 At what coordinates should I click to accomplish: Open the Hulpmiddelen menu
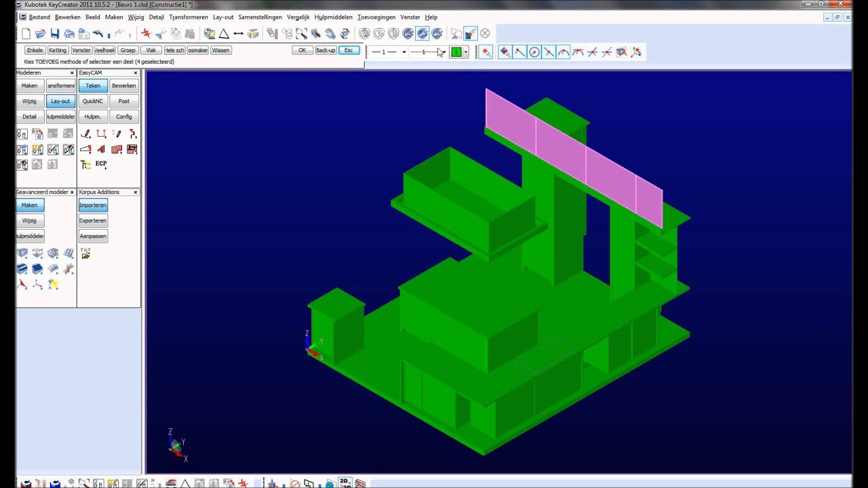click(x=334, y=17)
